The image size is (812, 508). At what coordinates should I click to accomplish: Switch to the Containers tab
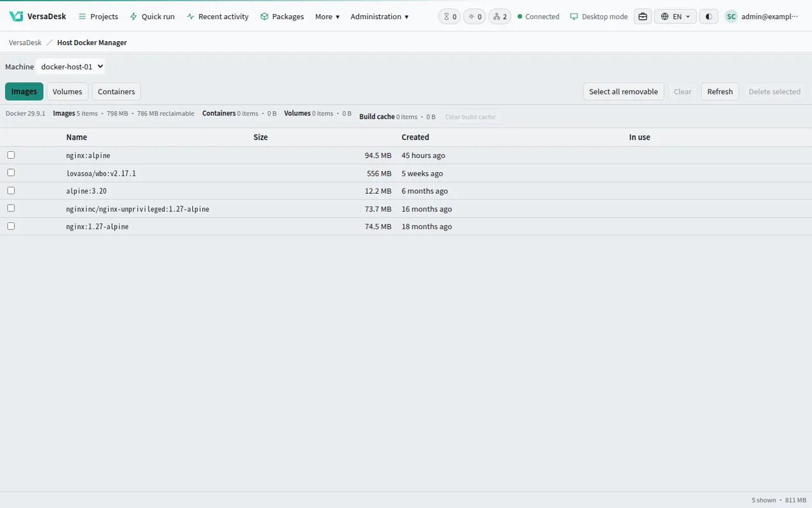coord(116,91)
